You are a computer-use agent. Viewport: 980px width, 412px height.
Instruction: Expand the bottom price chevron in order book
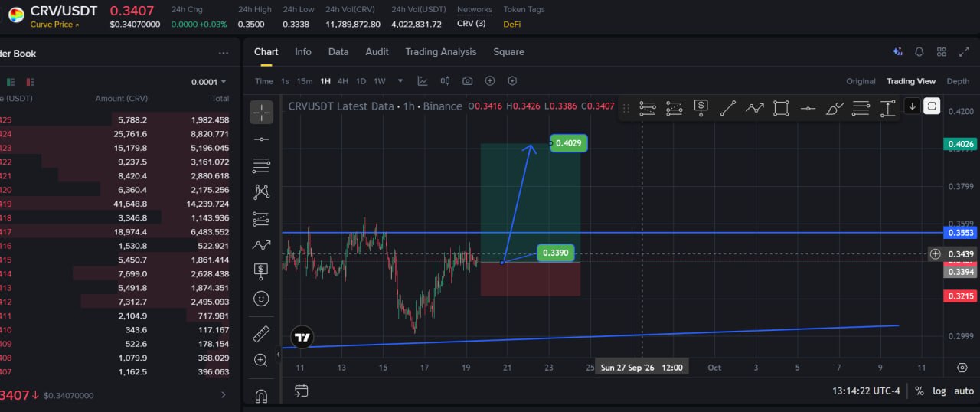pos(224,395)
